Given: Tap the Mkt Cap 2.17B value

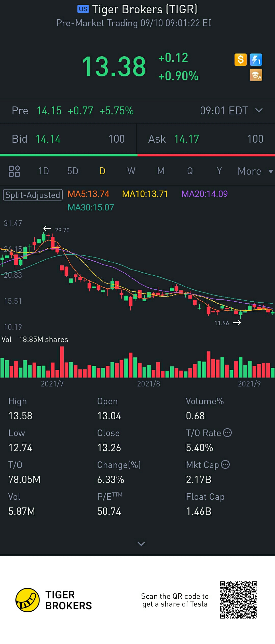Looking at the screenshot, I should coord(199,479).
